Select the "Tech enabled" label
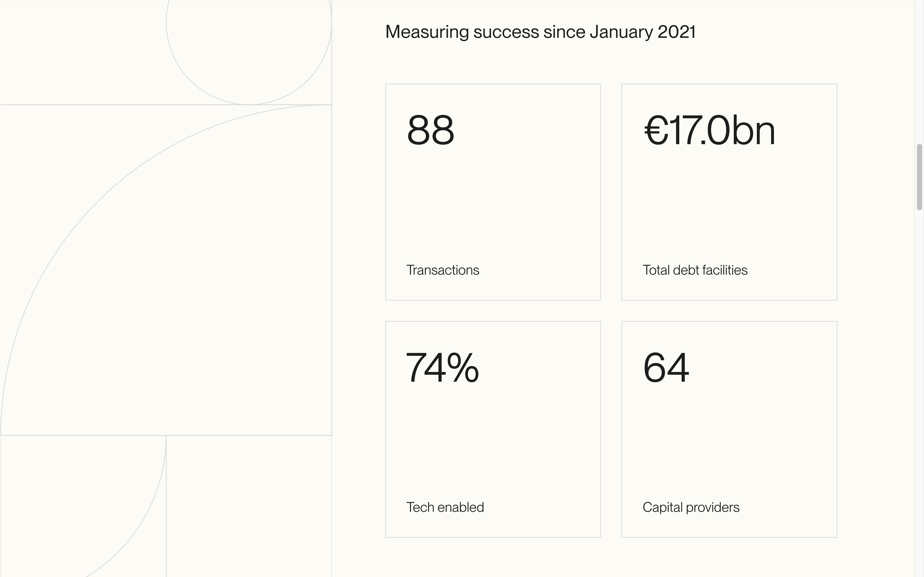Image resolution: width=924 pixels, height=577 pixels. 445,507
